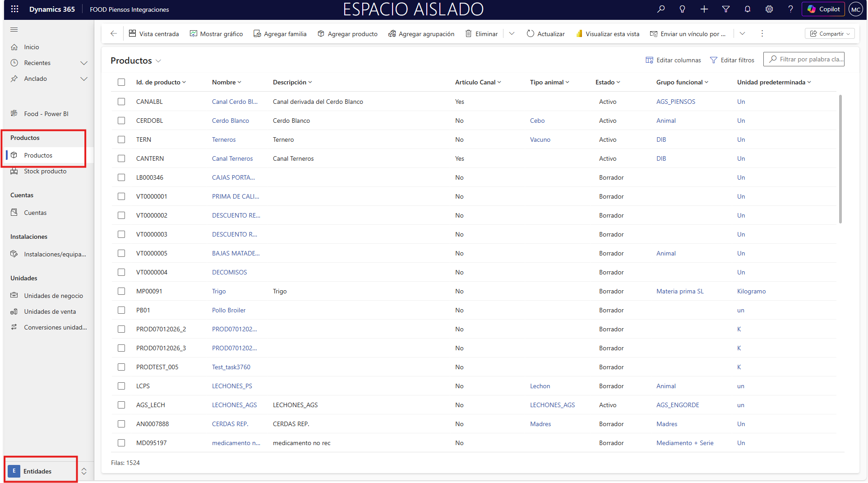Image resolution: width=868 pixels, height=483 pixels.
Task: Open the notifications bell
Action: click(x=748, y=9)
